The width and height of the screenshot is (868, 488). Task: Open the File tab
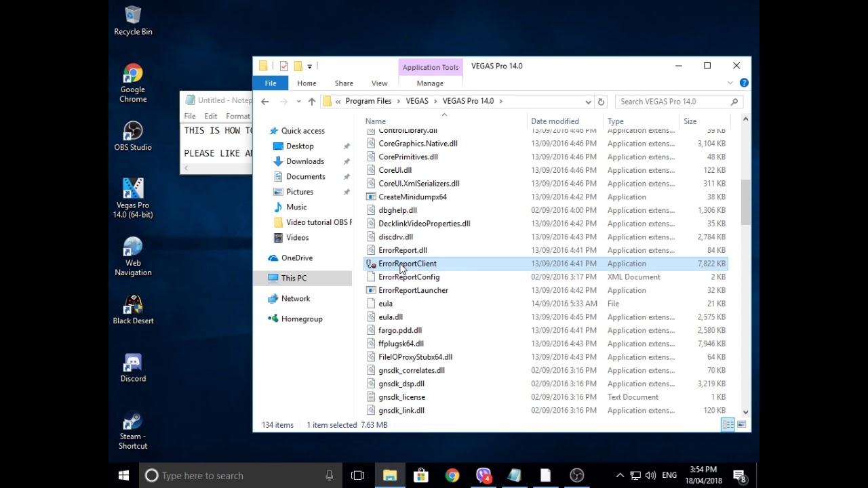[271, 83]
